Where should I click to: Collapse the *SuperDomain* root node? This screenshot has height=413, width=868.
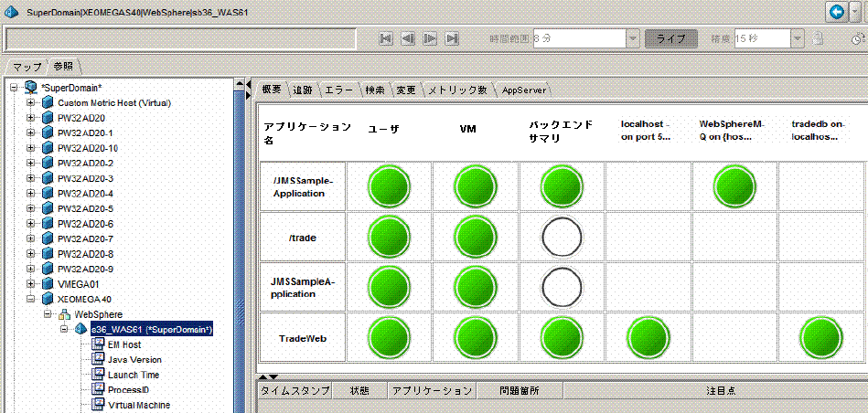pyautogui.click(x=15, y=88)
